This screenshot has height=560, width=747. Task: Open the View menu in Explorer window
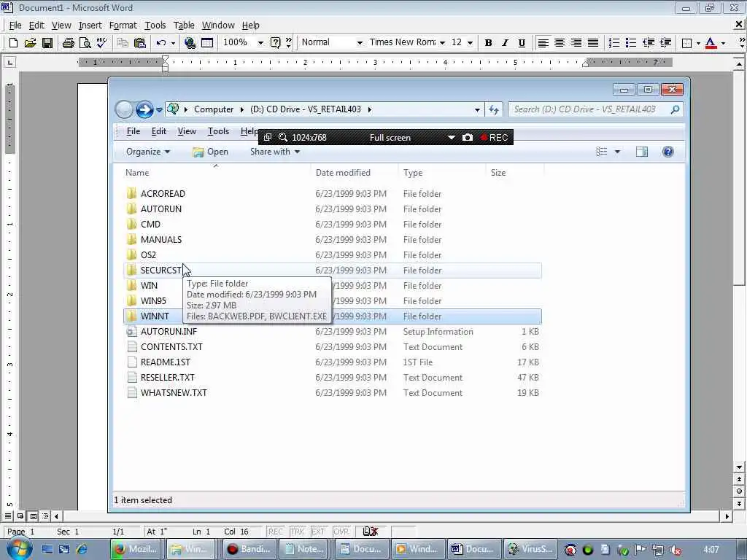187,131
